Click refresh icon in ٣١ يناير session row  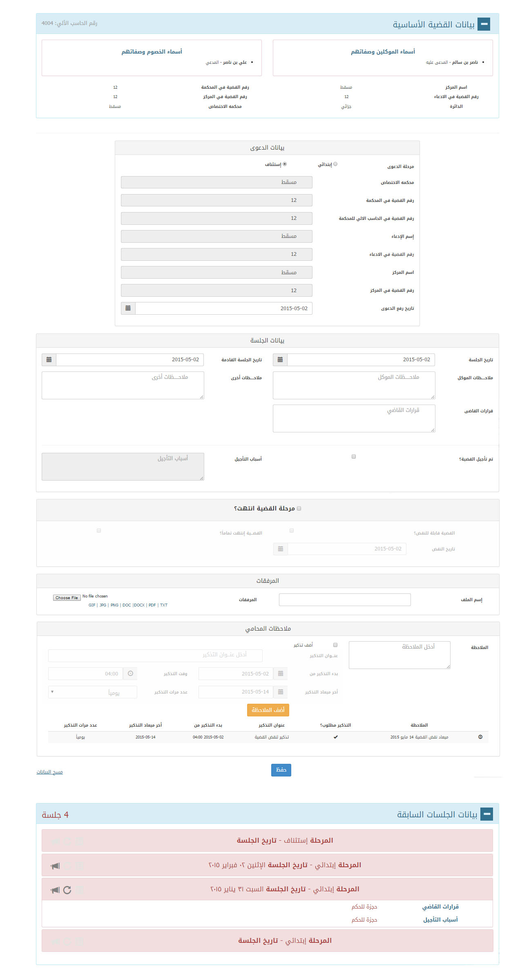(x=67, y=890)
